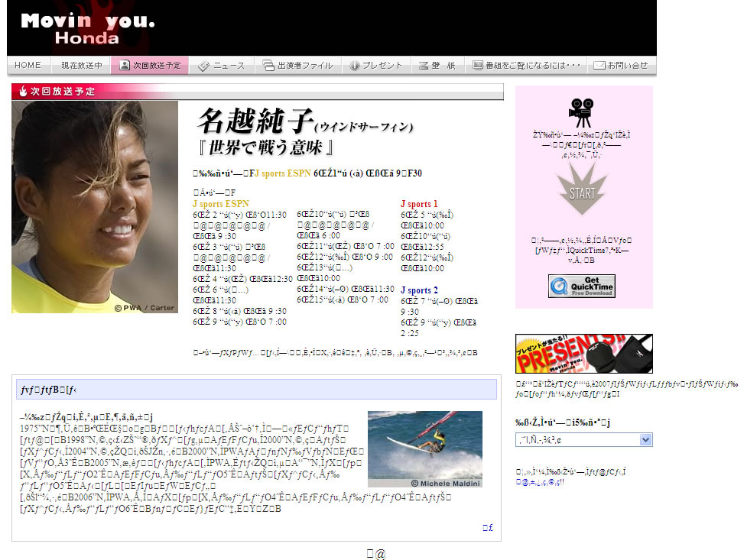Click the movie camera icon
The image size is (744, 560).
pyautogui.click(x=582, y=113)
